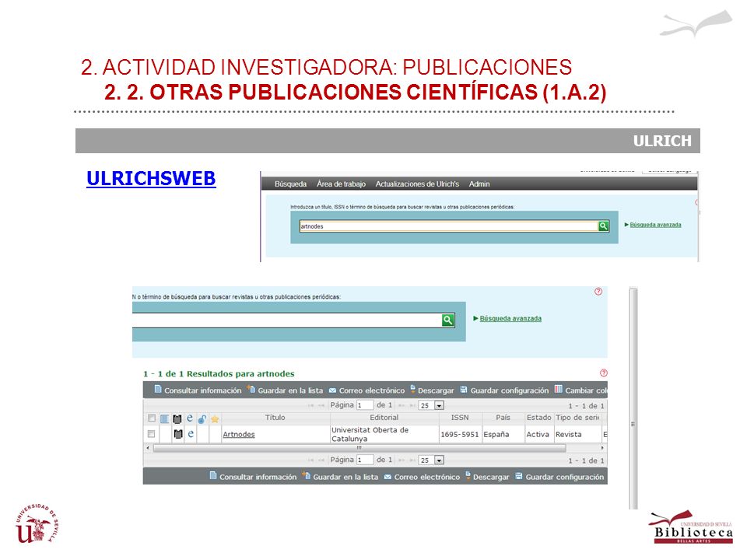Click the previous-page arrow in the lower pagination bar
The width and height of the screenshot is (747, 560).
321,460
